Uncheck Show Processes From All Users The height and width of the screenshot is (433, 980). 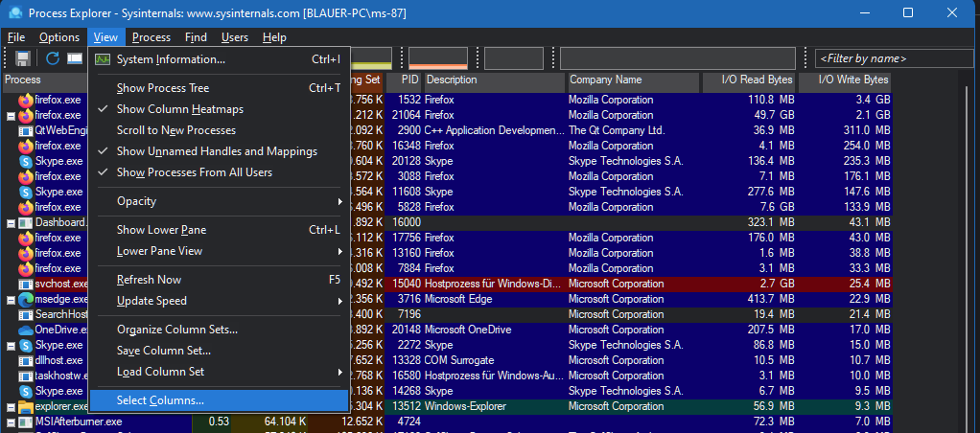click(219, 172)
